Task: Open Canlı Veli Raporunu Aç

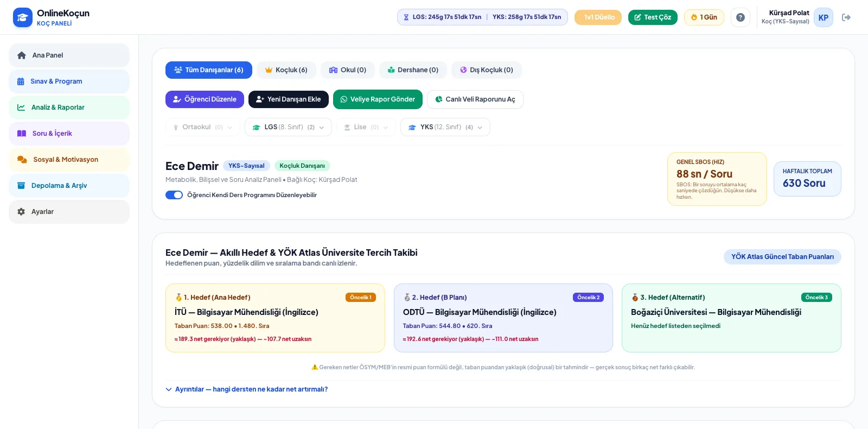Action: [475, 99]
